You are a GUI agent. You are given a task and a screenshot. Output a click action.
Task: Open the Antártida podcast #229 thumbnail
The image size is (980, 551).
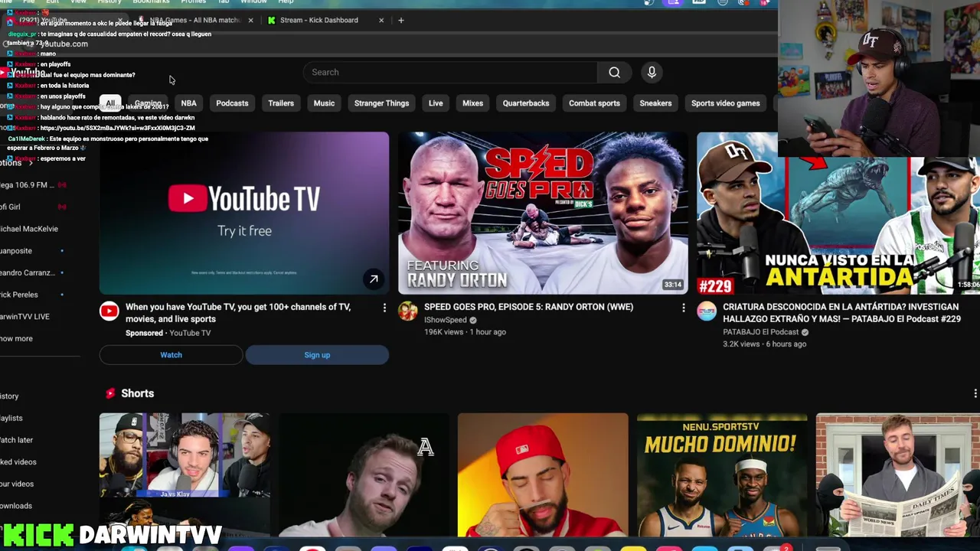click(838, 213)
